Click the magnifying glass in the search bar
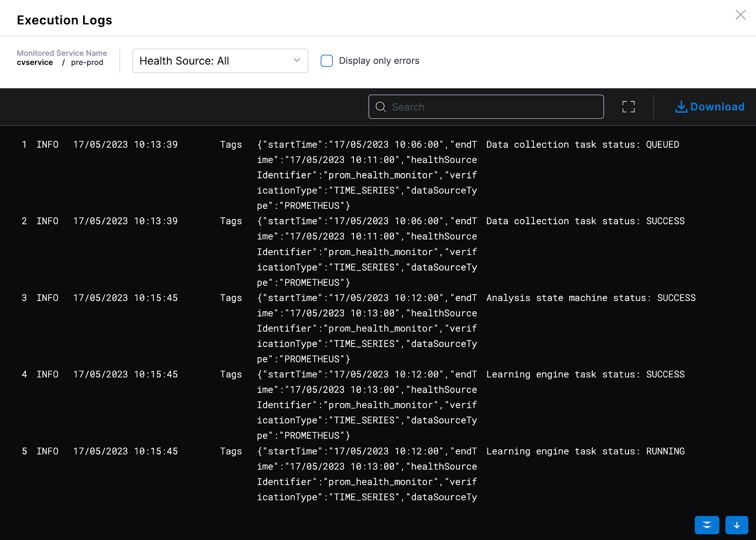The width and height of the screenshot is (756, 540). 381,107
